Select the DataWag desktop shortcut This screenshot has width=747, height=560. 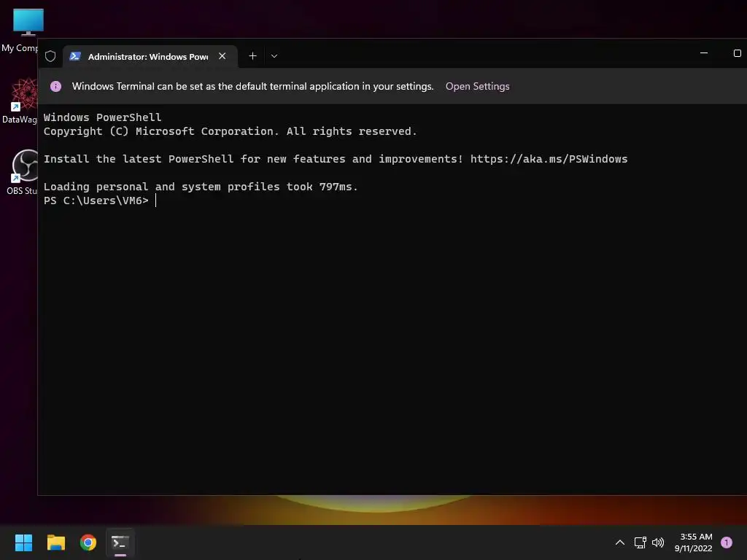pos(20,101)
